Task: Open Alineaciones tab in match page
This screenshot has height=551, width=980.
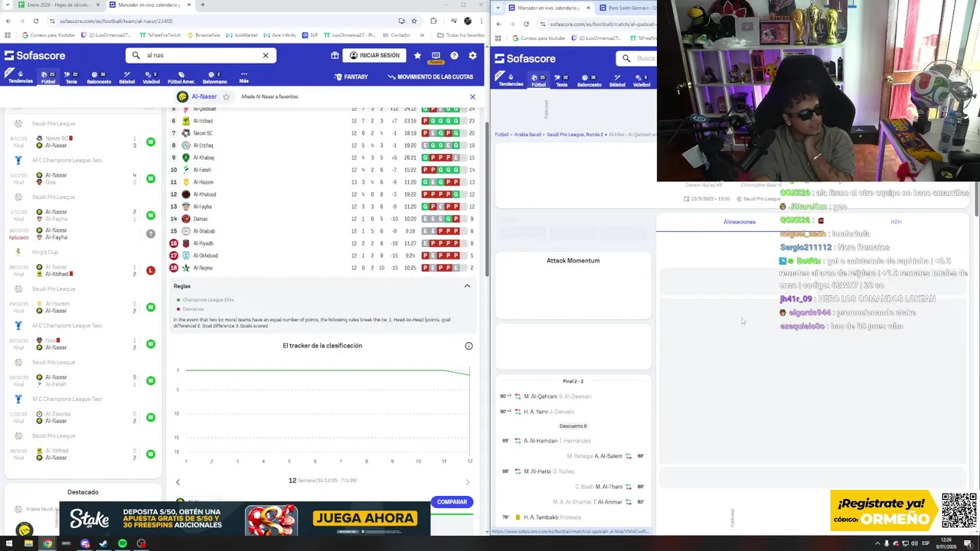Action: point(740,222)
